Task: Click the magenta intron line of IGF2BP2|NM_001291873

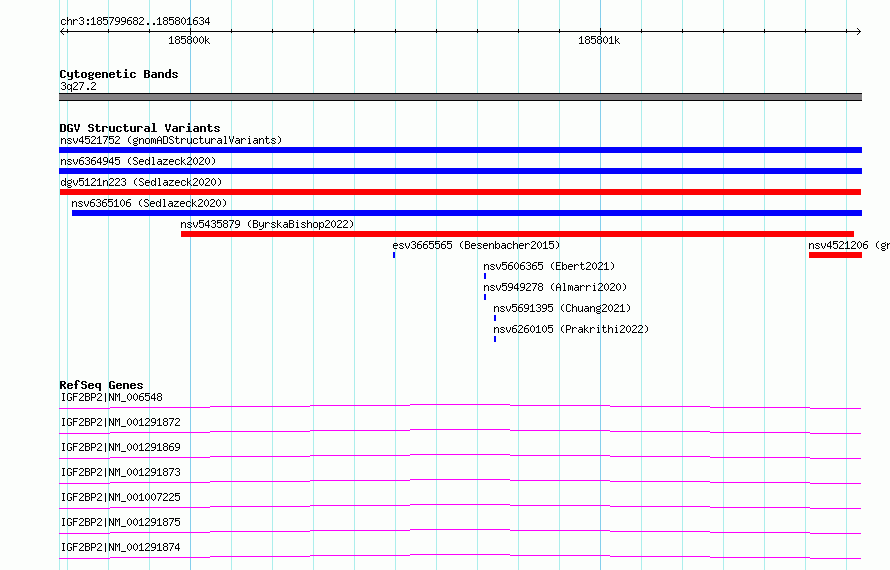Action: point(460,481)
